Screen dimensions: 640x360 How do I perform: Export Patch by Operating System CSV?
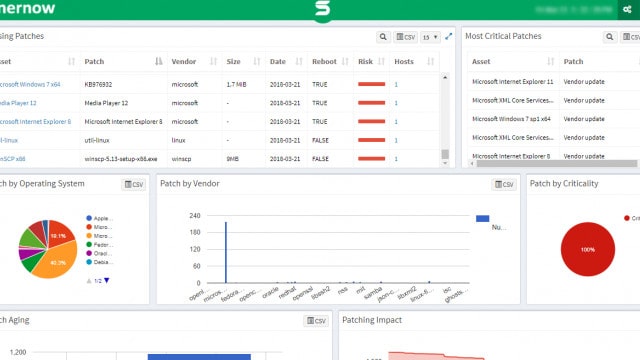click(x=133, y=184)
